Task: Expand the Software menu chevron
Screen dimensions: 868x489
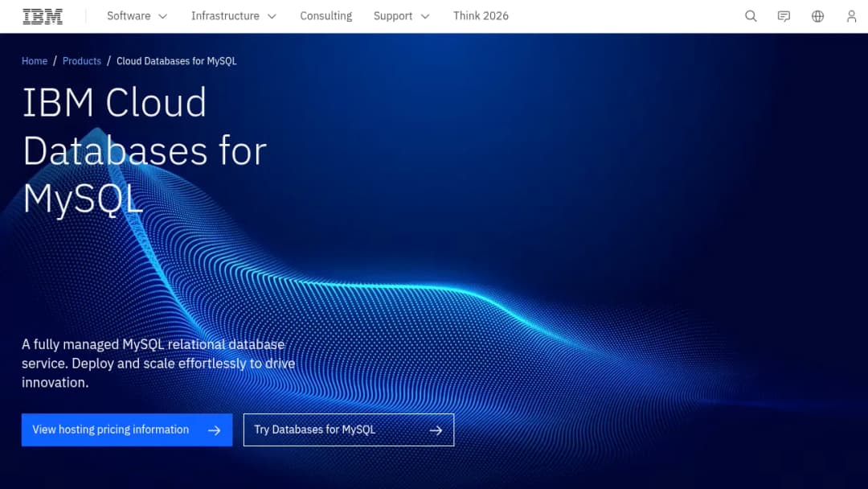Action: click(x=162, y=17)
